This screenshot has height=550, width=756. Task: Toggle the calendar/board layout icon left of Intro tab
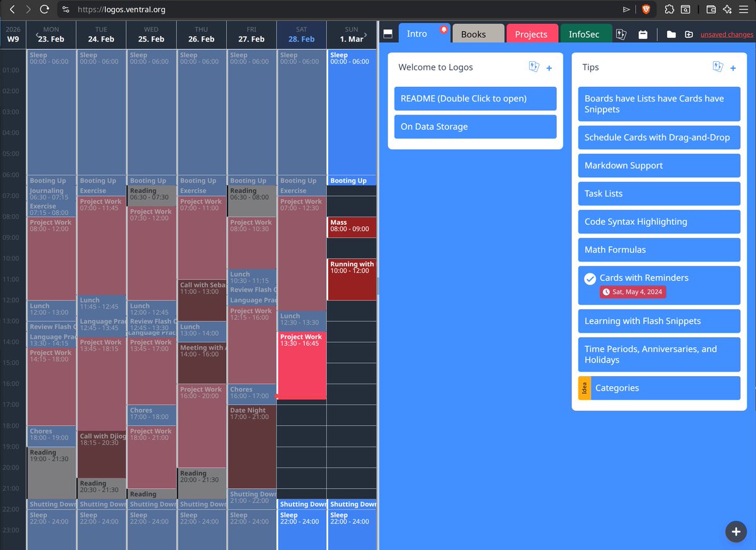tap(388, 34)
